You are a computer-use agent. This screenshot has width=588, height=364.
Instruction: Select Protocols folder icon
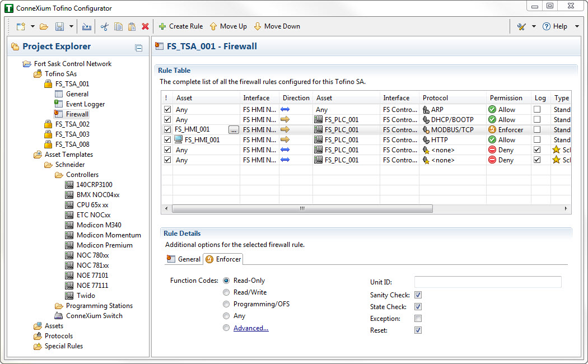click(38, 336)
